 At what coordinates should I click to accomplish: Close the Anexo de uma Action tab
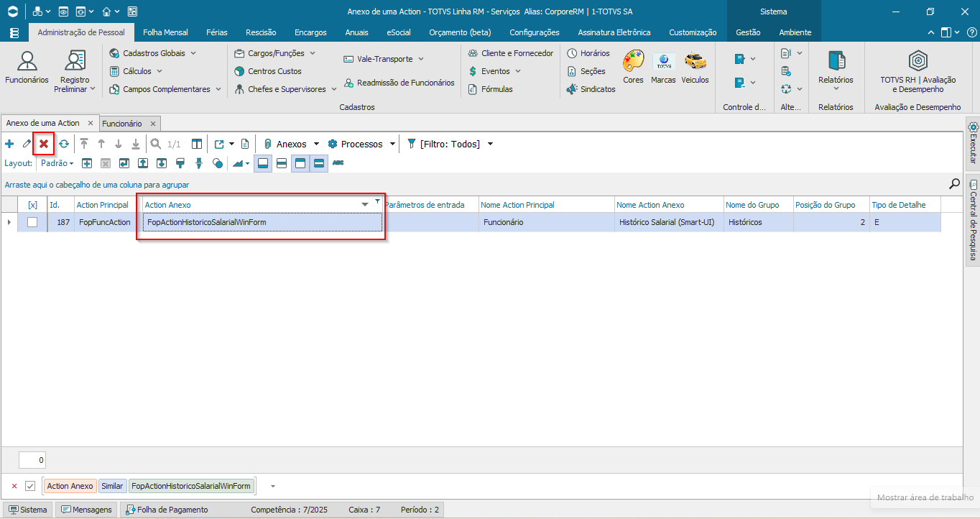(x=90, y=123)
